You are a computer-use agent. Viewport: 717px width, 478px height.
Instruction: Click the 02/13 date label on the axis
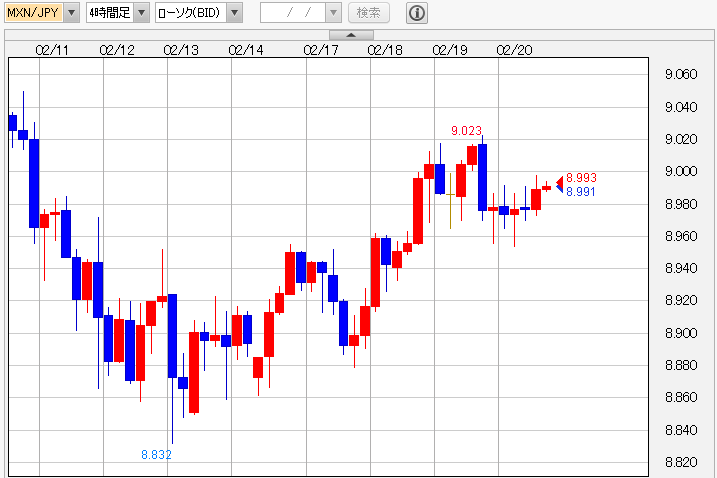coord(181,49)
